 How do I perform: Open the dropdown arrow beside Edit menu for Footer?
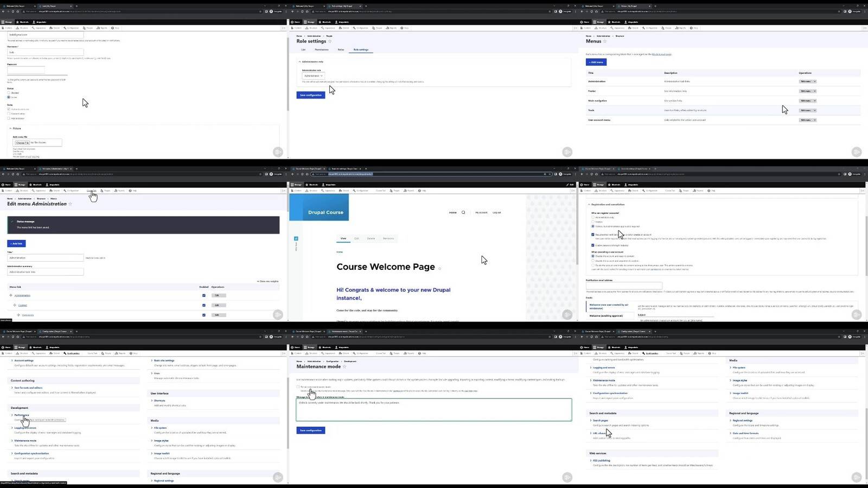[814, 91]
